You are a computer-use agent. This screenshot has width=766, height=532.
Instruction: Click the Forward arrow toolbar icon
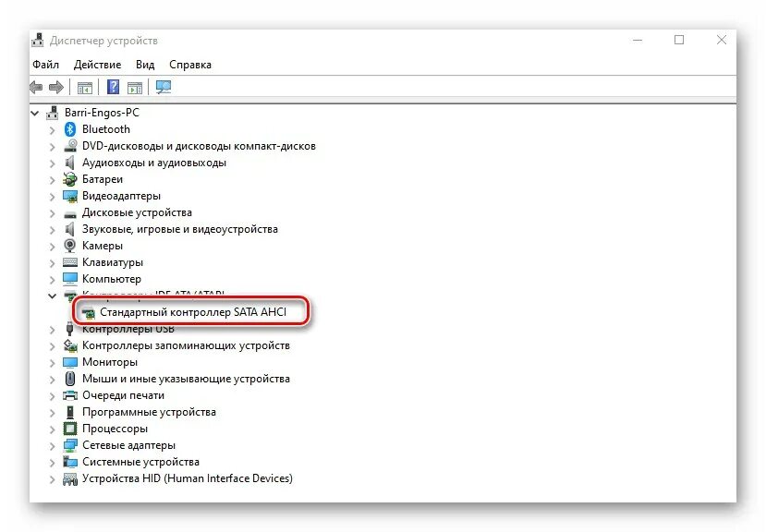pyautogui.click(x=56, y=88)
